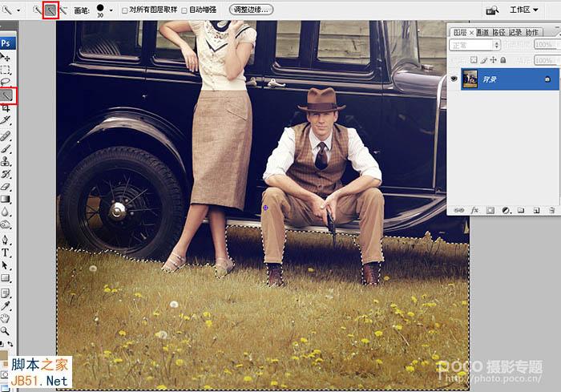Create a new group folder

coord(521,210)
